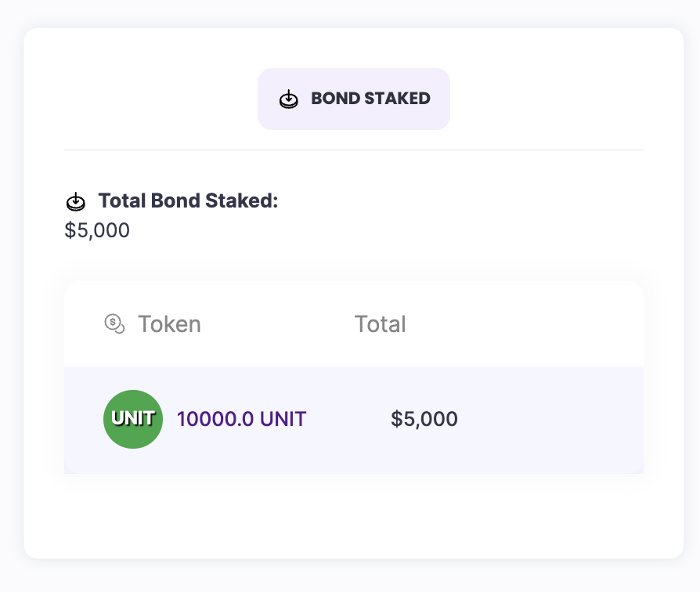Click the $5,000 total in UNIT row
The height and width of the screenshot is (592, 700).
click(424, 419)
